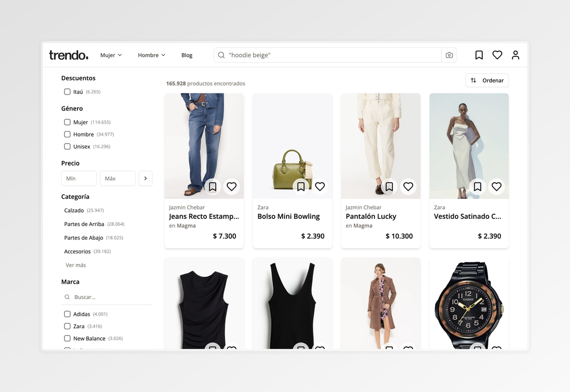
Task: Like the Bolso Mini Bowling product
Action: (x=320, y=186)
